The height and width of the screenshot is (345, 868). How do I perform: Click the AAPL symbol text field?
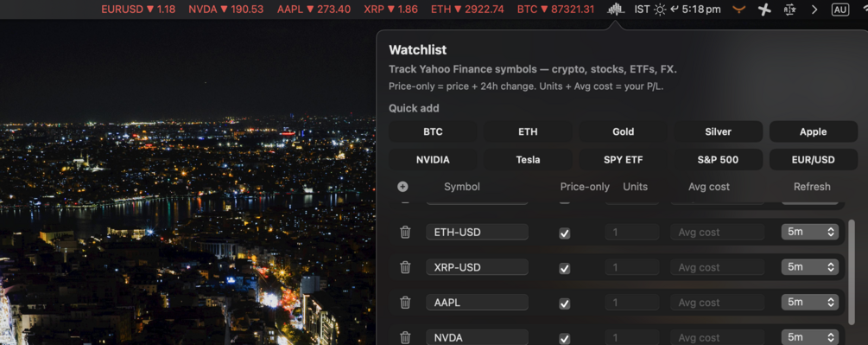pyautogui.click(x=477, y=303)
